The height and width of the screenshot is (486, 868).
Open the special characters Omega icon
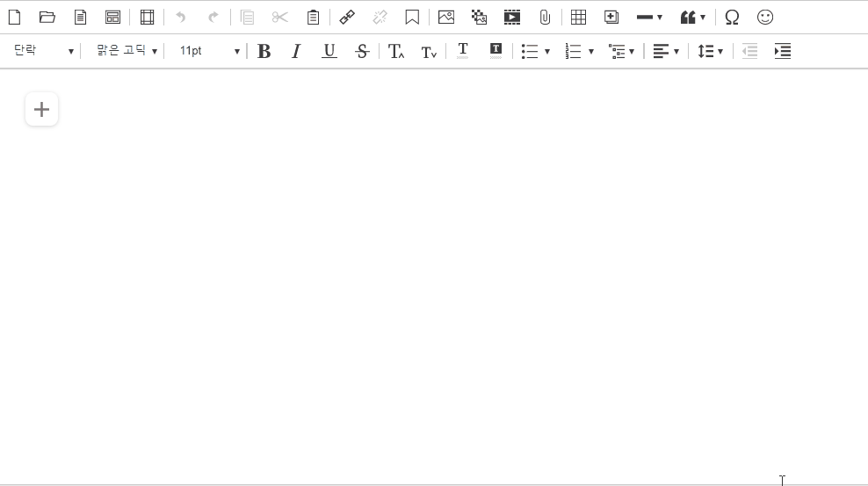[x=732, y=17]
